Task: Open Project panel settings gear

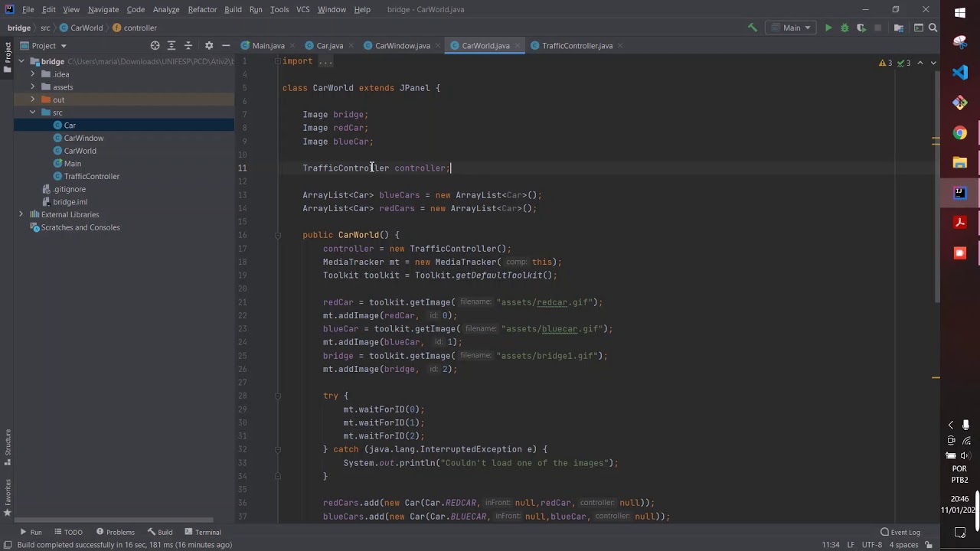Action: coord(208,46)
